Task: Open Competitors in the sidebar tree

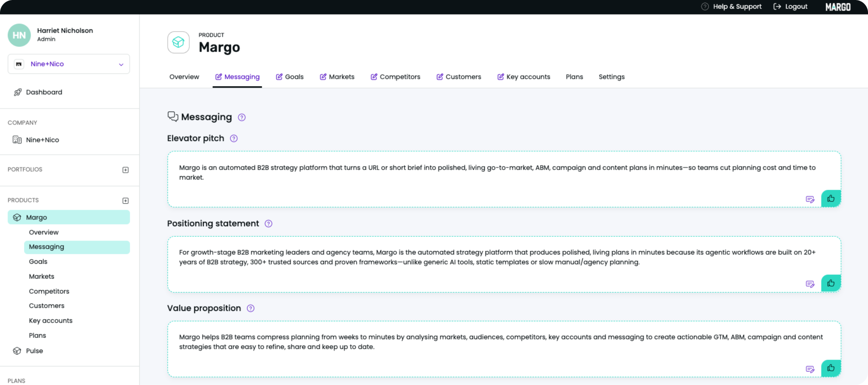Action: point(49,291)
